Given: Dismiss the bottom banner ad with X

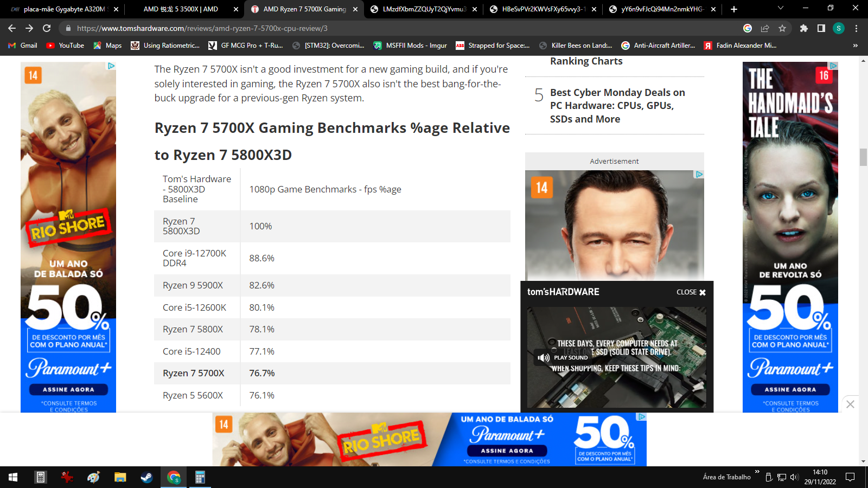Looking at the screenshot, I should (850, 404).
